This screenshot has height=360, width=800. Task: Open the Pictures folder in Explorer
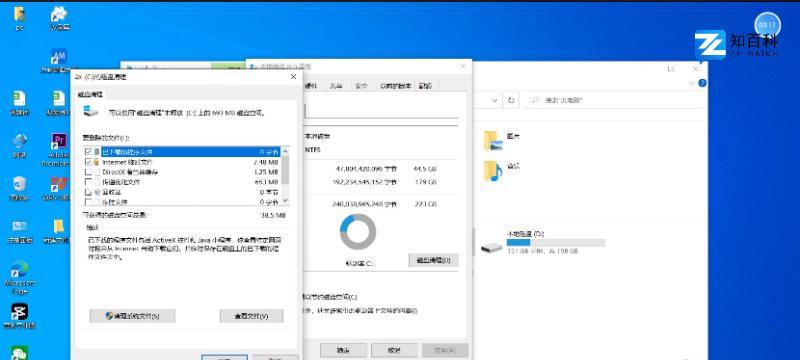coord(493,141)
